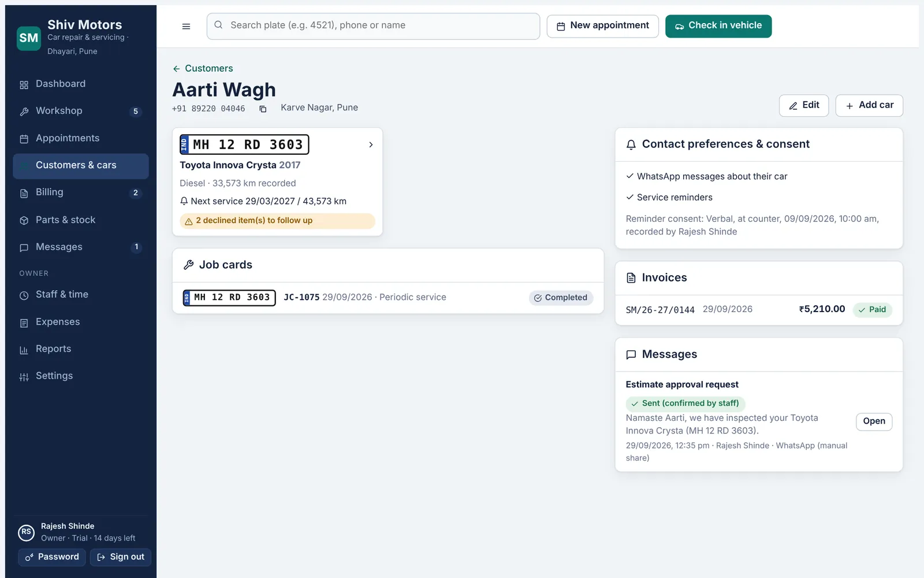Go back to Customers list
Viewport: 924px width, 578px height.
203,68
